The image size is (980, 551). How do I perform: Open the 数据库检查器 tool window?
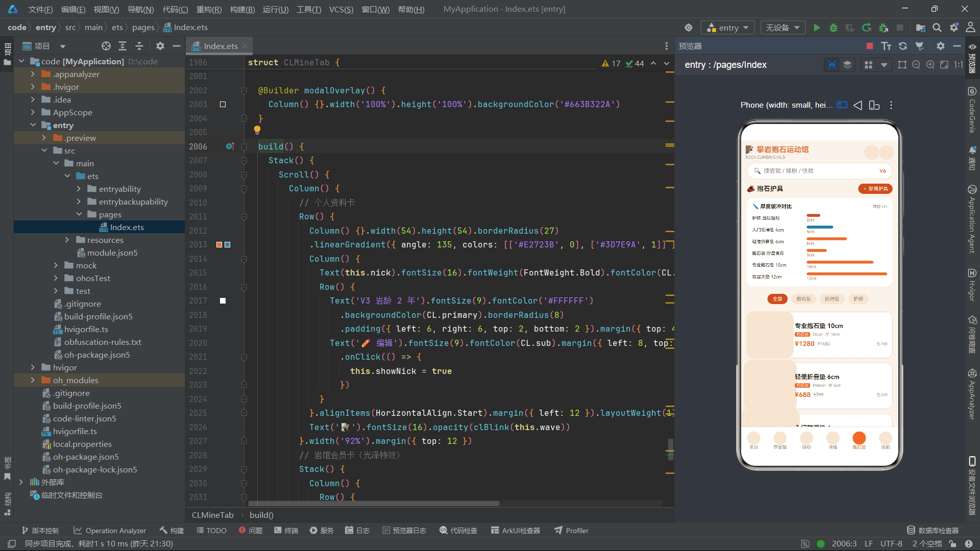933,531
